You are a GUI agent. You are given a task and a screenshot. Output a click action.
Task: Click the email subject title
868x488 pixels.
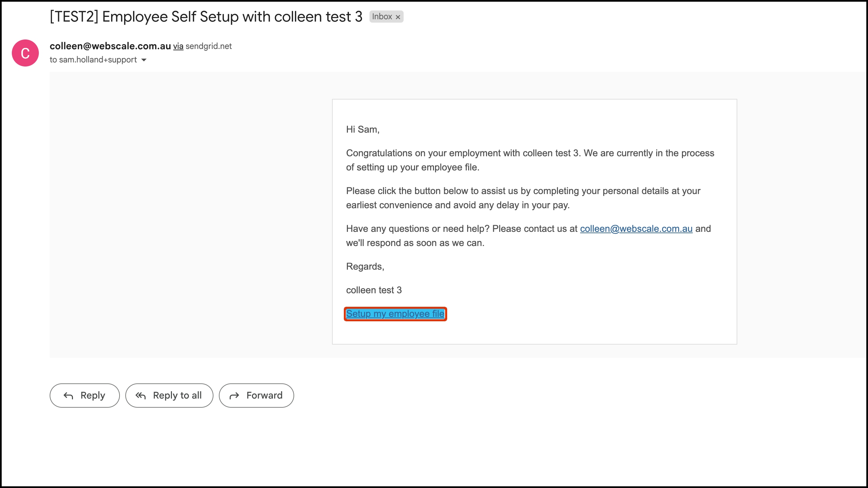(206, 17)
